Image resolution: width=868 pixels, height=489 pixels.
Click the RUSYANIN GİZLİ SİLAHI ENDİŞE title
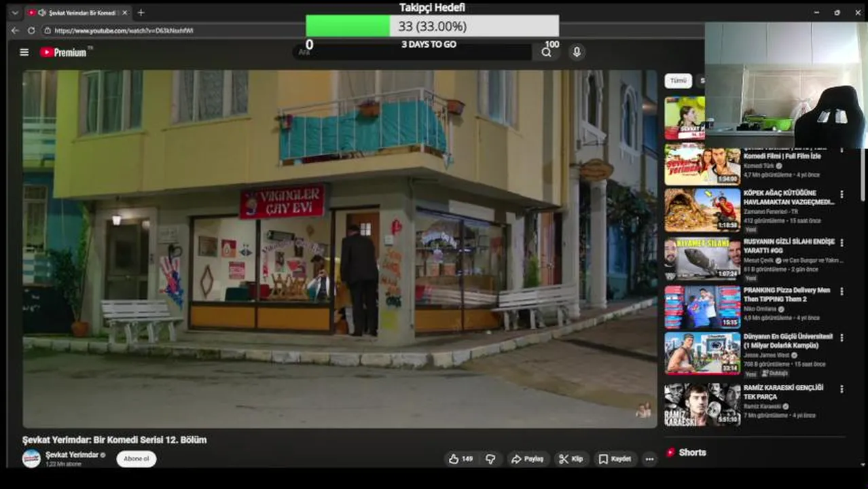tap(789, 246)
